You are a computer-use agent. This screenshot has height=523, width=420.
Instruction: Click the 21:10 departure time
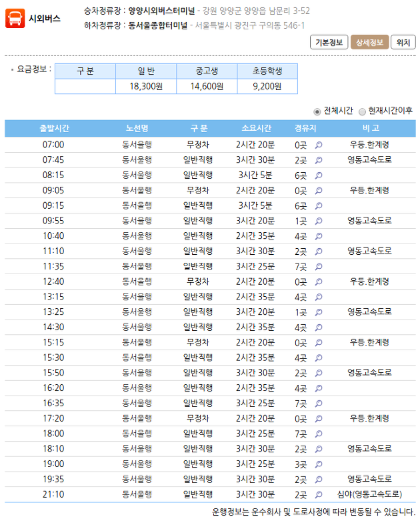53,495
